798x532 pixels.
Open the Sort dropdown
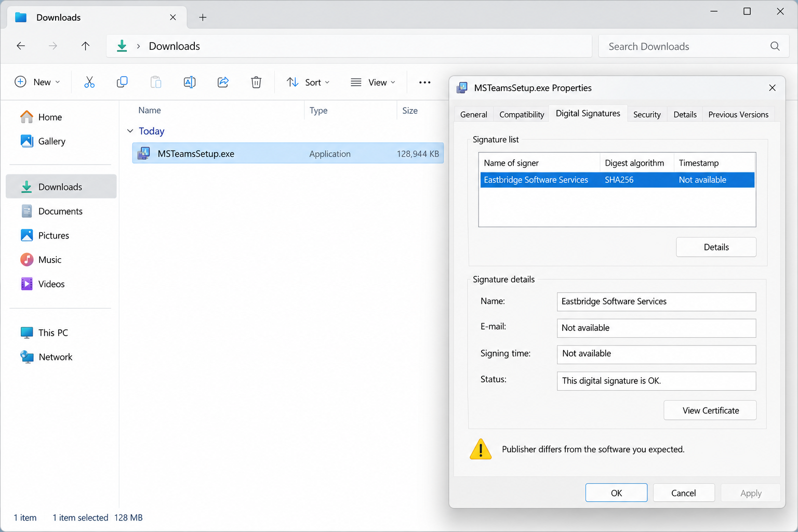click(x=308, y=82)
